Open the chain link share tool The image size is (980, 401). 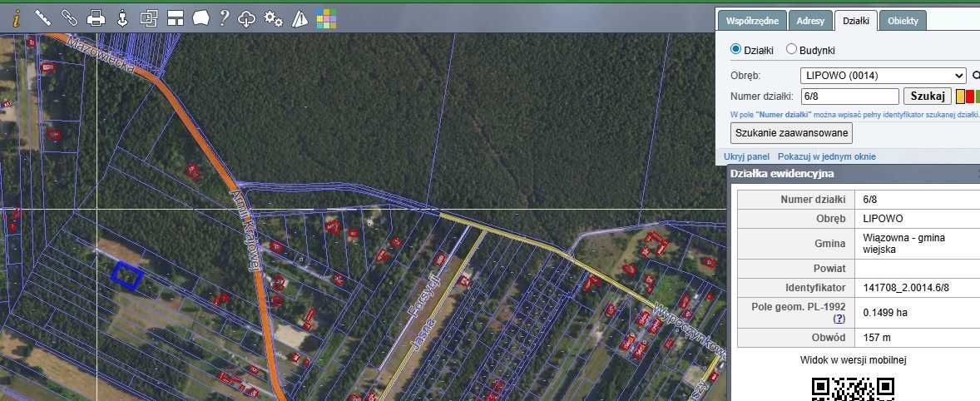(69, 18)
